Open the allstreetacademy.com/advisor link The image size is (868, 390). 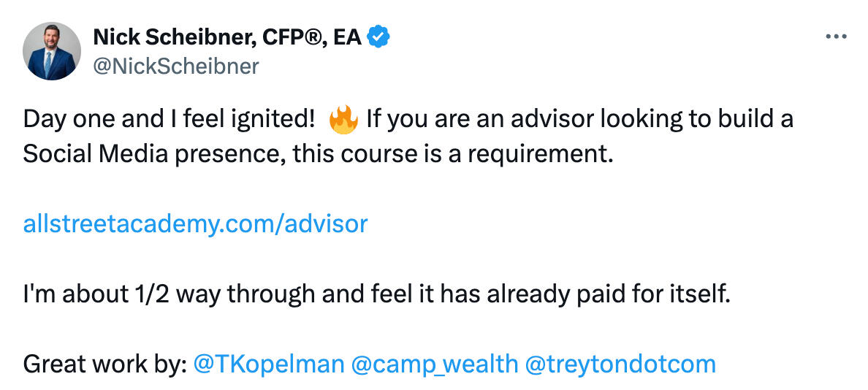click(195, 223)
